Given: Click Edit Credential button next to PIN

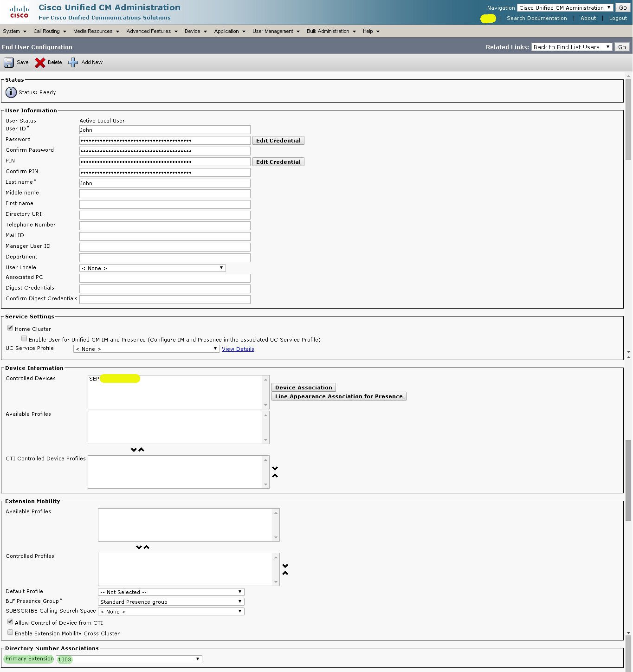Looking at the screenshot, I should (278, 162).
